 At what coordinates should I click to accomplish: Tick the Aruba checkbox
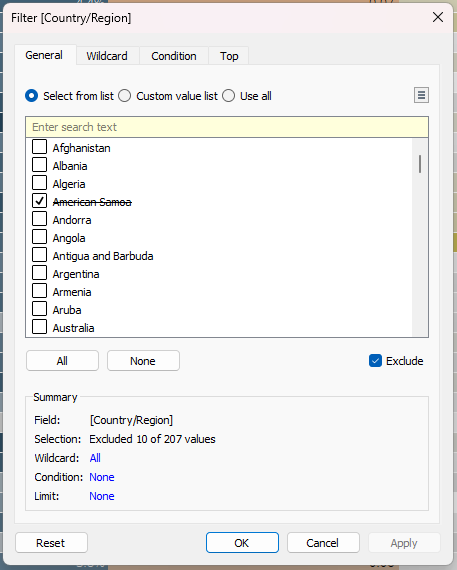[x=39, y=309]
